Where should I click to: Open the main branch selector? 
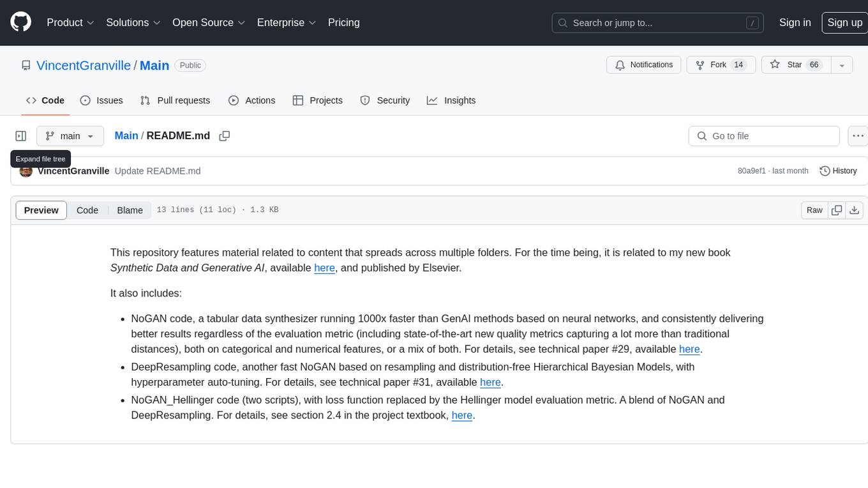pos(70,136)
